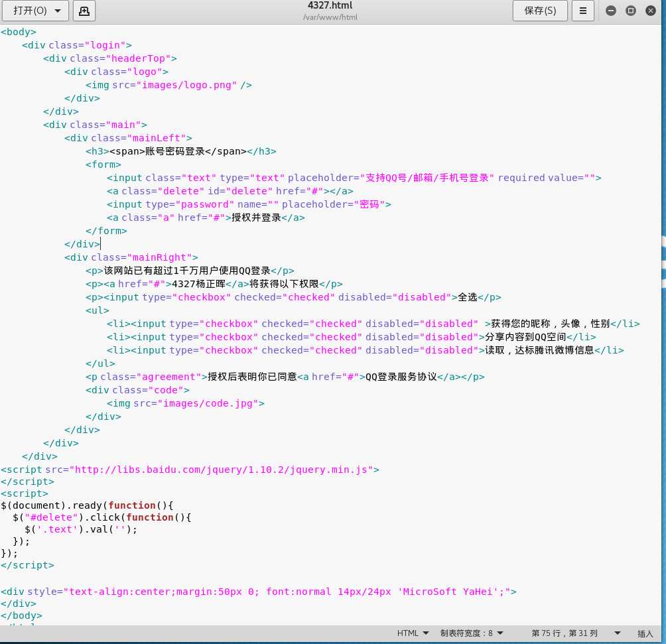Minimize the gedit window

(611, 11)
